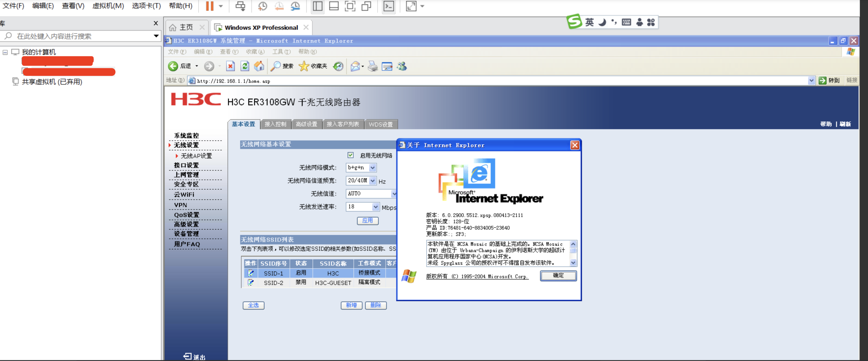Click the IE Back arrow icon
This screenshot has height=361, width=868.
pyautogui.click(x=173, y=66)
